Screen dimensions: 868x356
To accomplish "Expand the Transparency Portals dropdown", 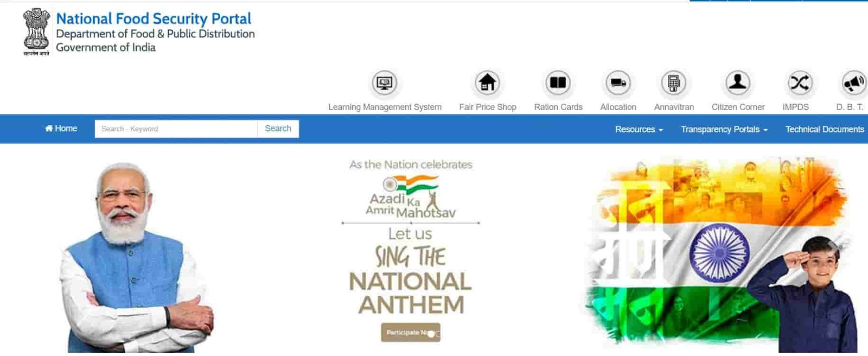I will (x=724, y=129).
